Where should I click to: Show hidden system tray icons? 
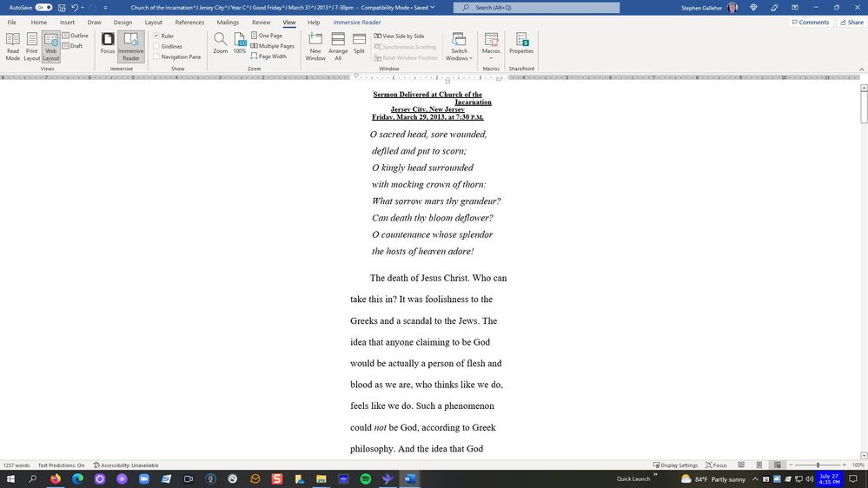tap(755, 479)
